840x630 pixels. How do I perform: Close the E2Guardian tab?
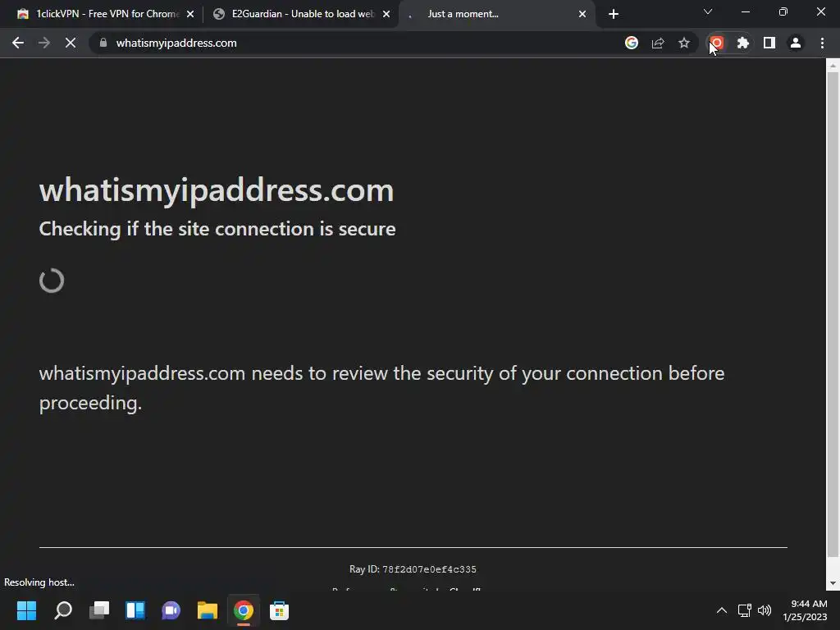386,15
